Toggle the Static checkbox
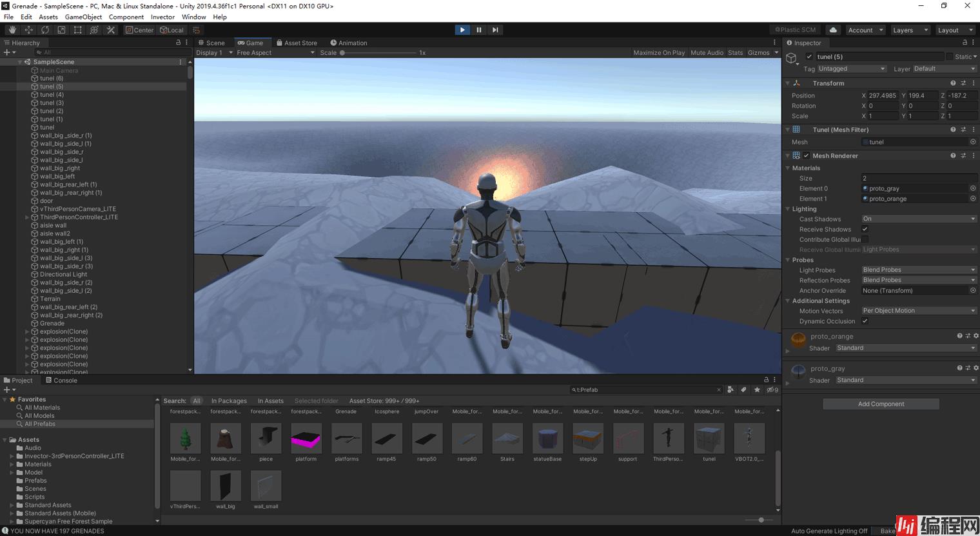This screenshot has height=536, width=980. pyautogui.click(x=949, y=57)
